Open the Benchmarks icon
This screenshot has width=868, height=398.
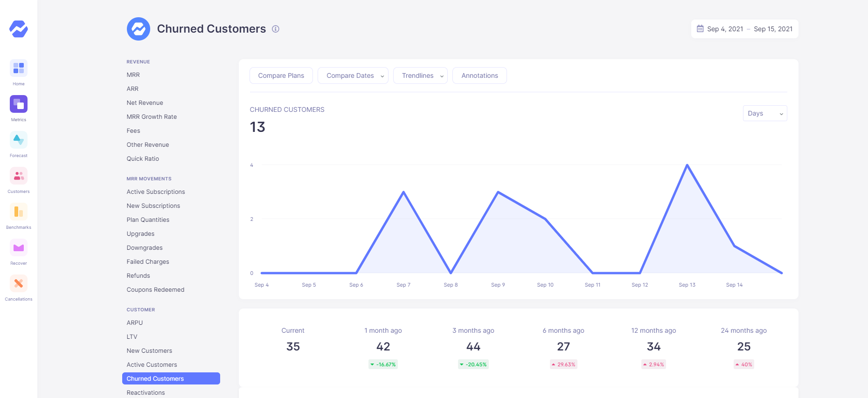pos(19,212)
